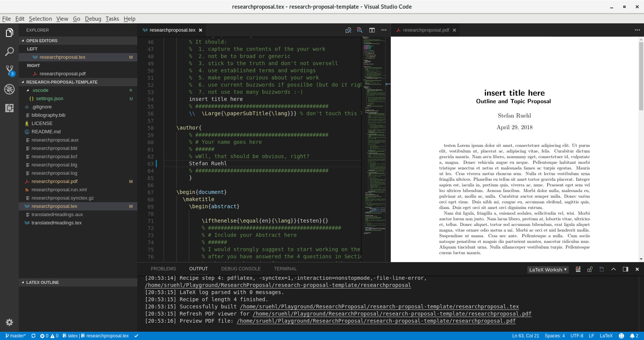The image size is (644, 340).
Task: Open the Help menu
Action: (x=129, y=19)
